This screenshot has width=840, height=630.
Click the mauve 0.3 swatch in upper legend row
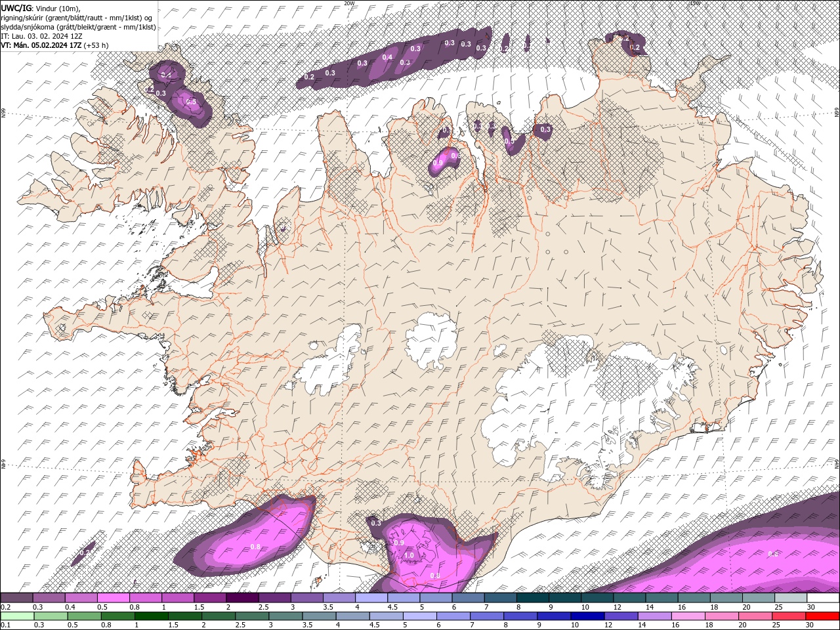point(49,598)
